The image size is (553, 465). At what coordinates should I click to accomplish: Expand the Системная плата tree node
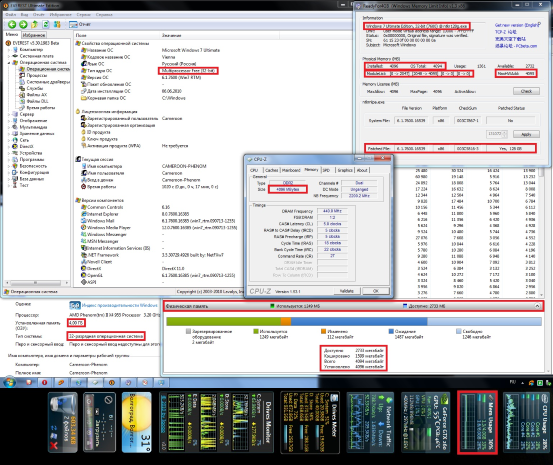click(x=9, y=56)
